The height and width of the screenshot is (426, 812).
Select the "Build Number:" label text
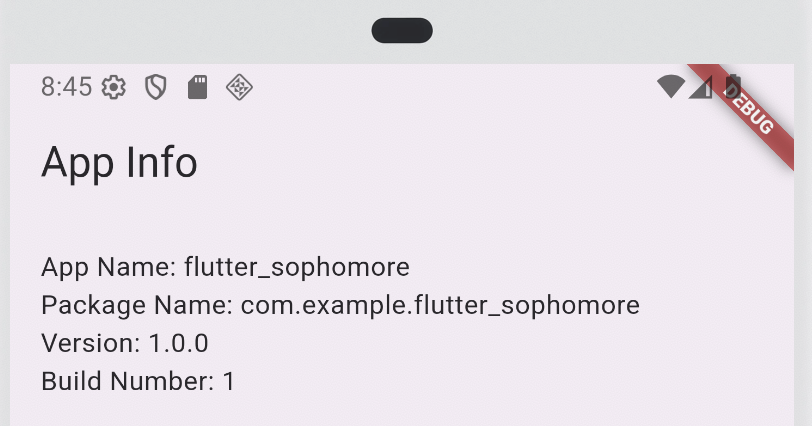[x=127, y=381]
